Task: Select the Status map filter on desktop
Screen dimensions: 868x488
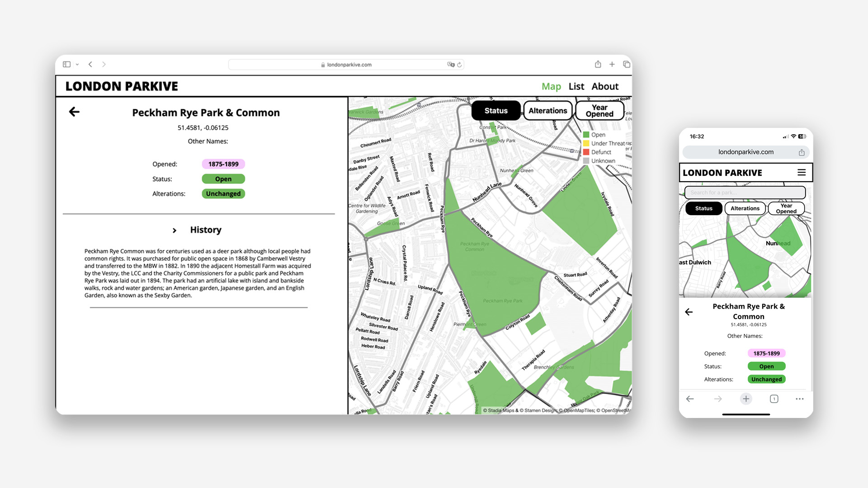Action: point(495,111)
